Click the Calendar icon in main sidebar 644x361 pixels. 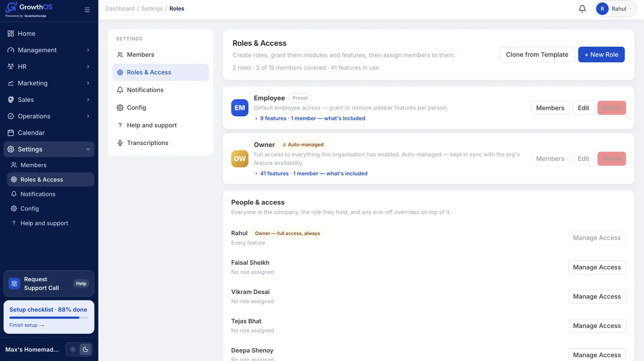coord(11,132)
